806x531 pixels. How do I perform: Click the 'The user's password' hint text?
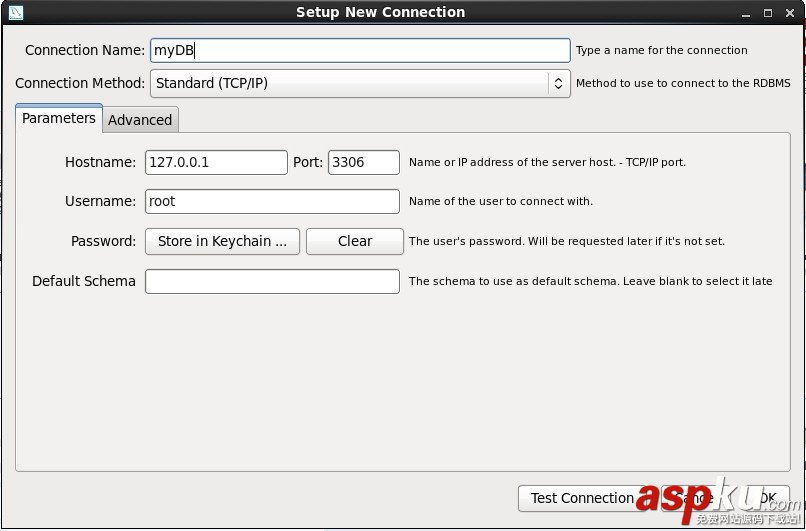pos(566,242)
